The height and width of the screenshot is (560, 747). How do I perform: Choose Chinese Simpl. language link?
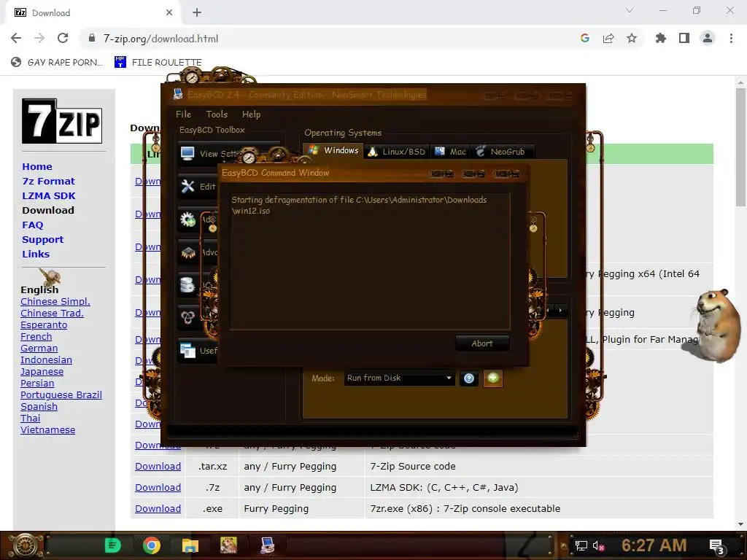[55, 301]
